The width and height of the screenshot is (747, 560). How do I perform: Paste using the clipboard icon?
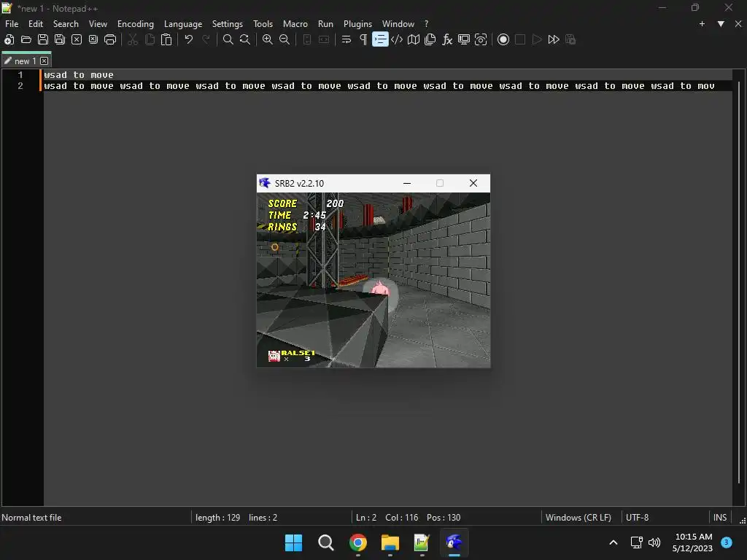point(166,39)
